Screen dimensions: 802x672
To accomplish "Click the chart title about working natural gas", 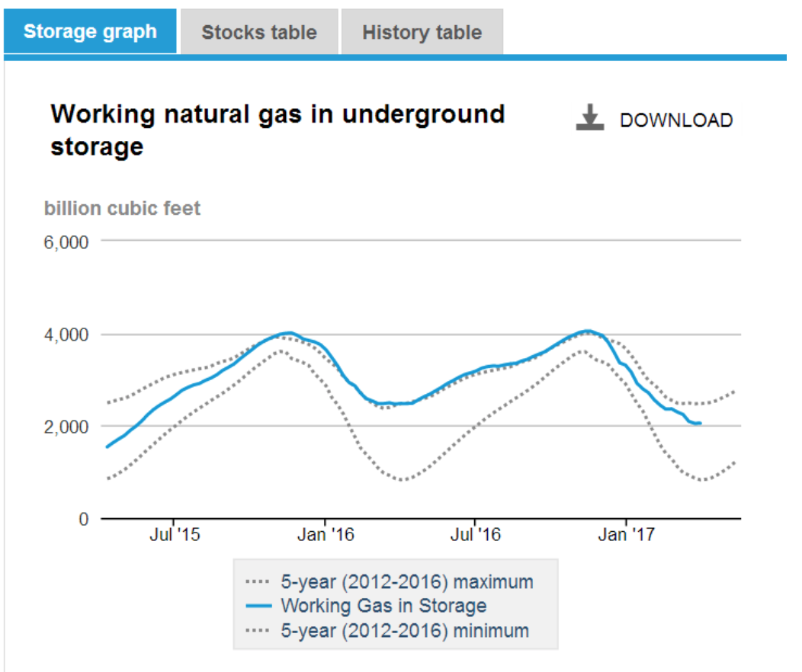I will [x=277, y=130].
